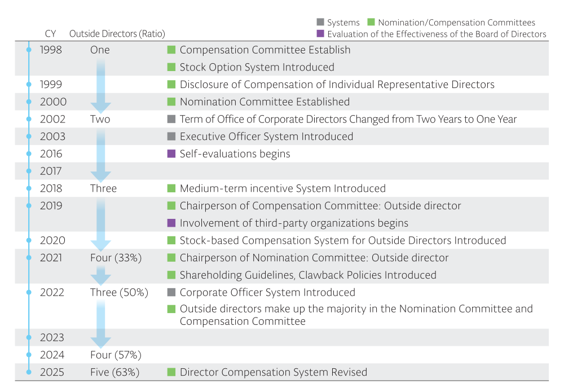Image resolution: width=564 pixels, height=392 pixels.
Task: Click the green square beside Director Compensation System Revised
Action: coord(171,372)
